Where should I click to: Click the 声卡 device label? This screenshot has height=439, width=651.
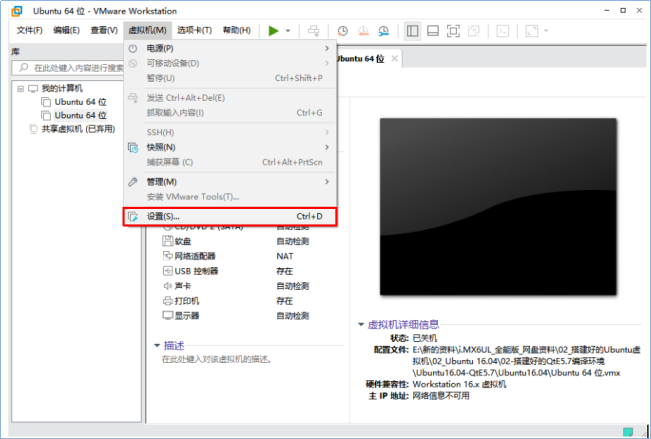(x=183, y=286)
